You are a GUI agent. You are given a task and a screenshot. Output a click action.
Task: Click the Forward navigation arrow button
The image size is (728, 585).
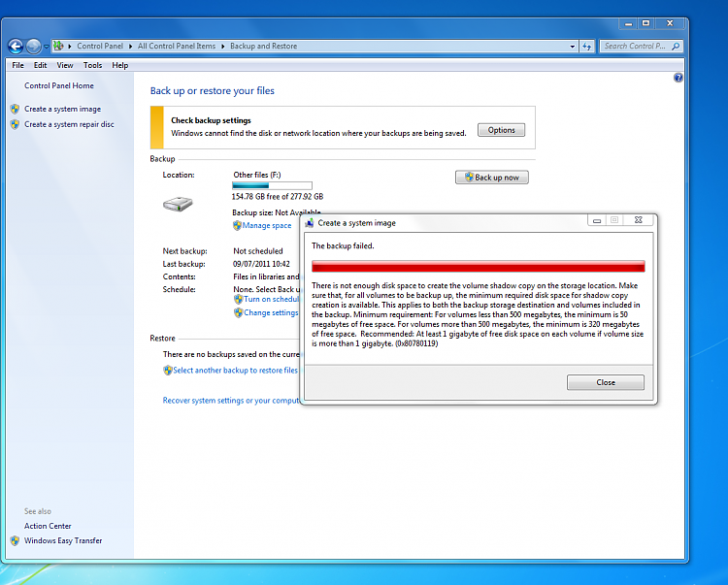[33, 46]
